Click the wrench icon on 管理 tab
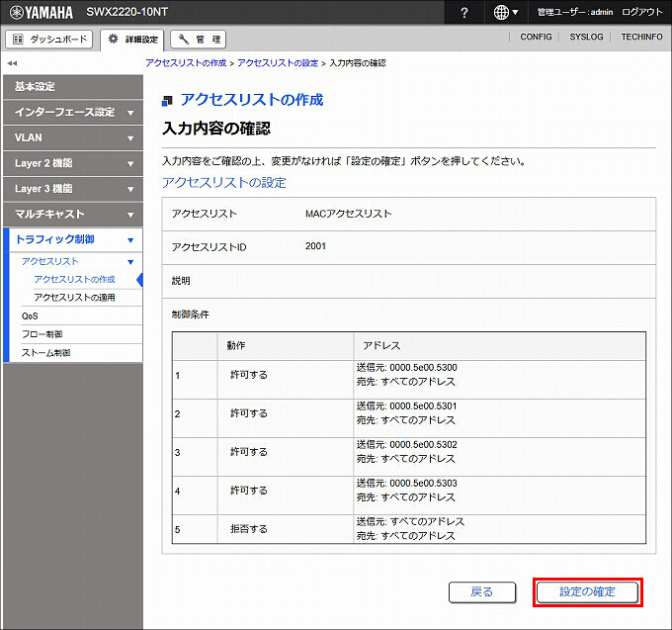This screenshot has height=630, width=672. point(184,40)
